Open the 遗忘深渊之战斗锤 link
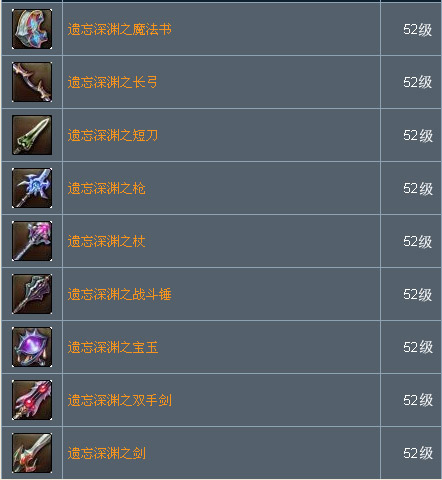442x480 pixels. (119, 294)
